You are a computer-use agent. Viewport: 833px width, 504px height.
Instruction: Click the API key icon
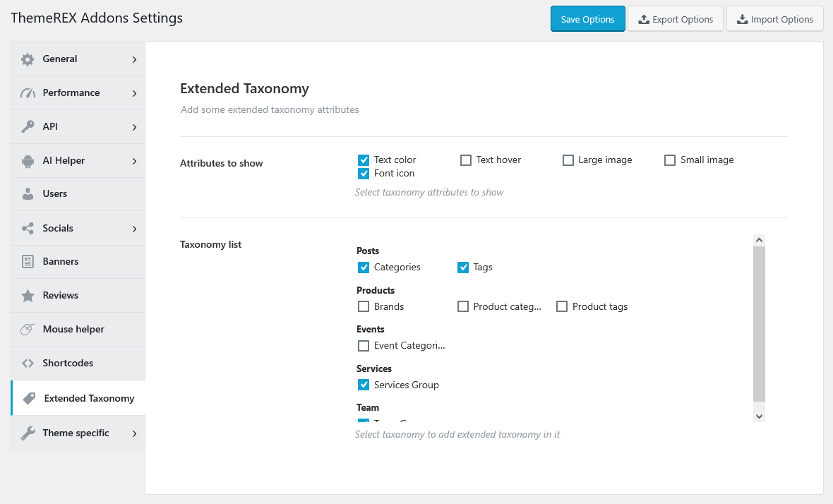point(28,126)
